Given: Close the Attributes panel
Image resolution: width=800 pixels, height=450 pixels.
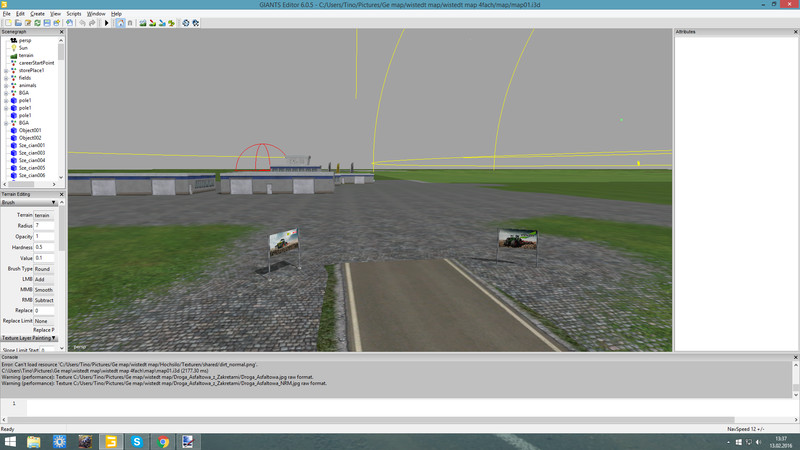Looking at the screenshot, I should pyautogui.click(x=795, y=32).
